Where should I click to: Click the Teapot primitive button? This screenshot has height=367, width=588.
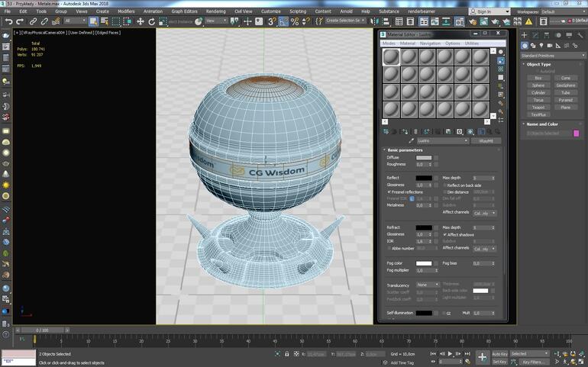click(538, 108)
